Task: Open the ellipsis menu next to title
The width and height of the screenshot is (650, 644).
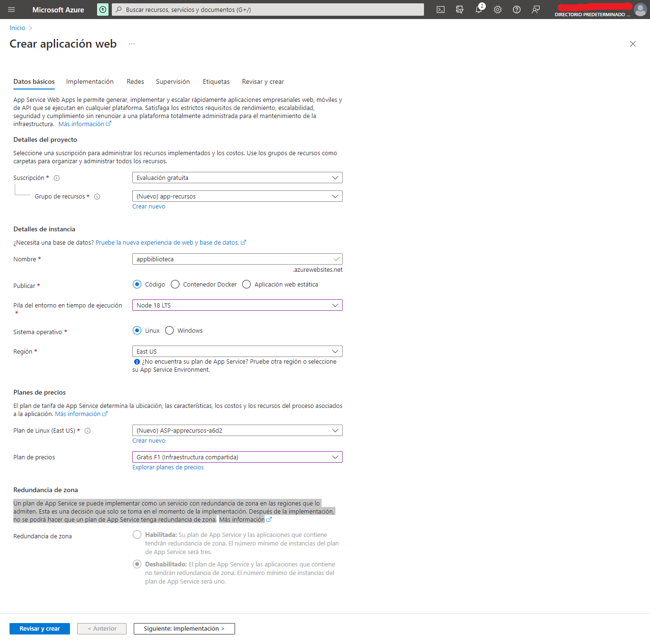Action: (x=132, y=44)
